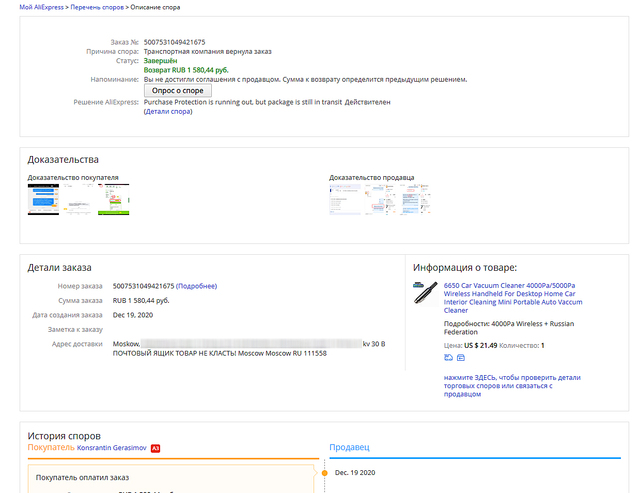Click the price 'US $ 21.49'

point(480,345)
